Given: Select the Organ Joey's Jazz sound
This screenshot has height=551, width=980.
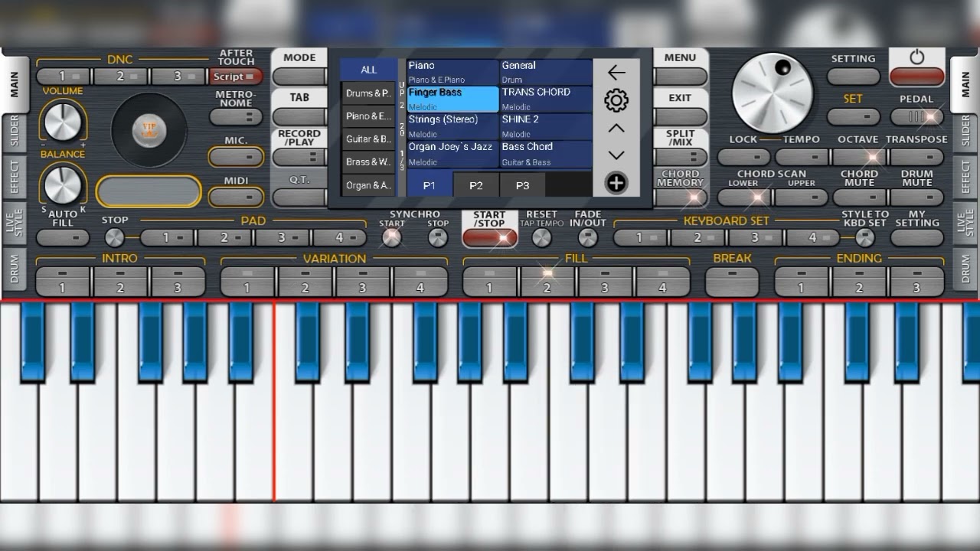Looking at the screenshot, I should pos(452,154).
